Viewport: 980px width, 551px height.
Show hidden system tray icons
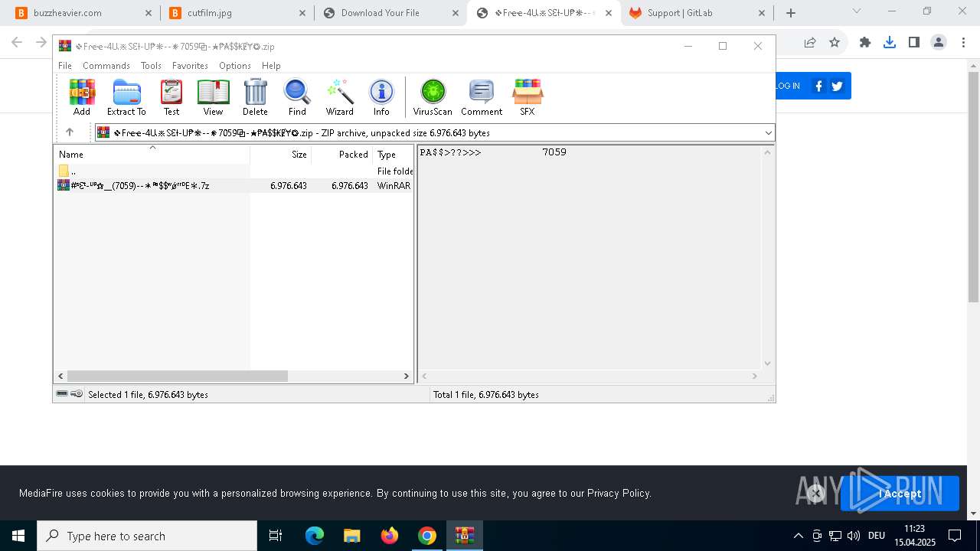[799, 536]
